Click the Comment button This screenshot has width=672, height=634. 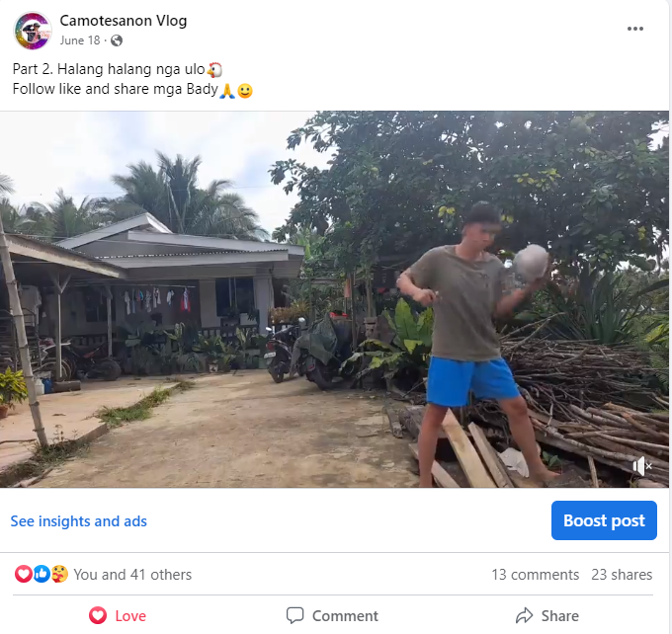tap(332, 615)
